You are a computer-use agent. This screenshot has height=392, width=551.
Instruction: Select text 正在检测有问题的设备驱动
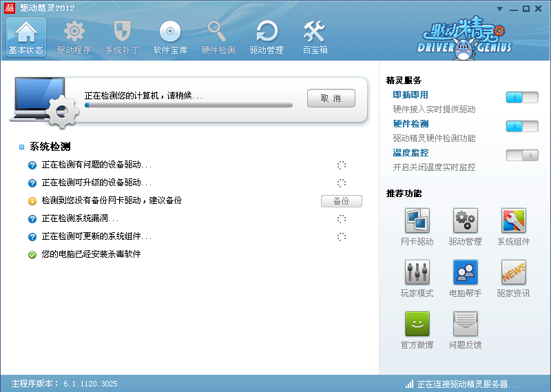96,165
